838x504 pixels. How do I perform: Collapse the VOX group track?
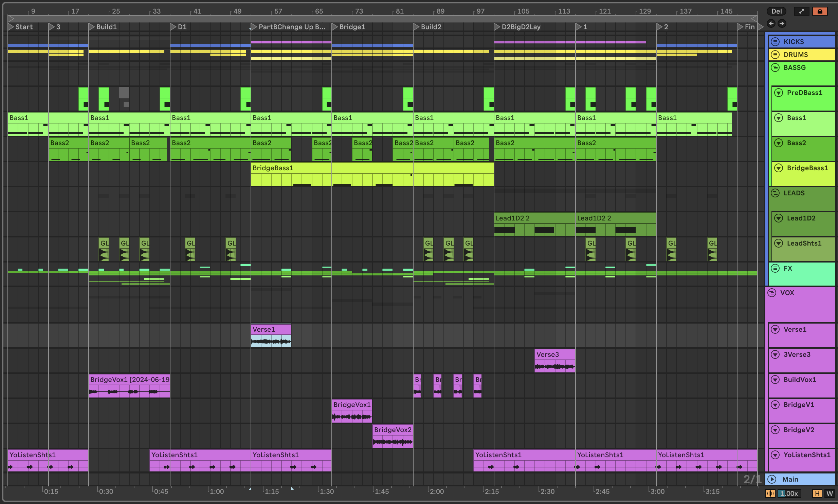coord(772,293)
